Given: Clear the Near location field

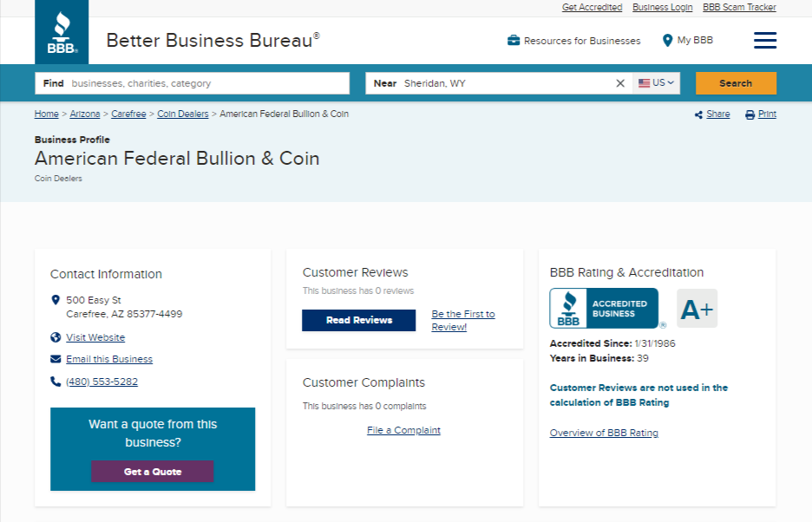Looking at the screenshot, I should click(x=620, y=83).
